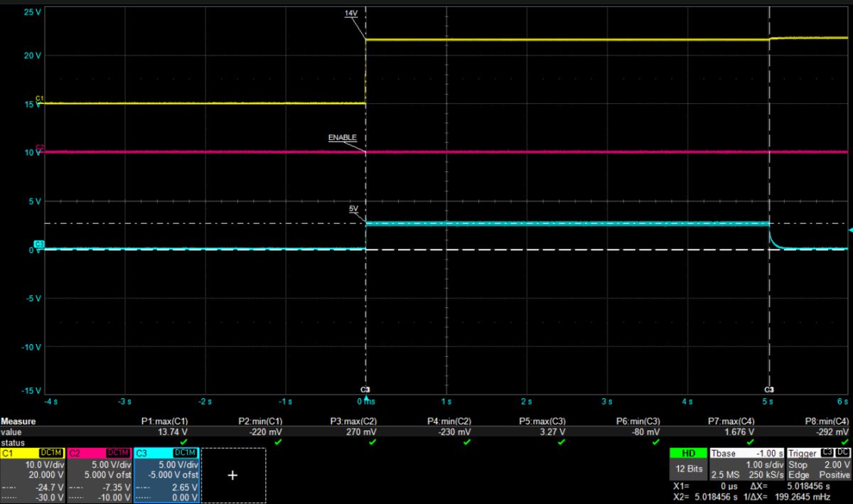This screenshot has width=853, height=504.
Task: Click the DC1M coupling badge in C1 box
Action: pyautogui.click(x=51, y=453)
